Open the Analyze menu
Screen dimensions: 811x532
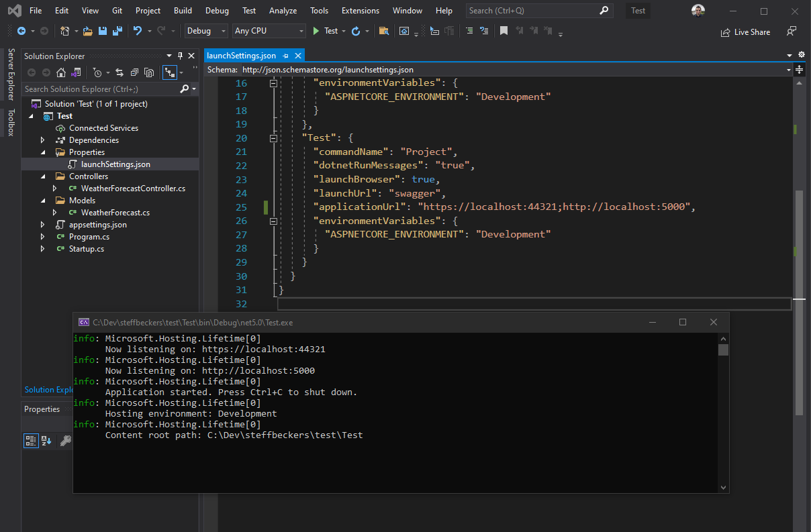283,11
